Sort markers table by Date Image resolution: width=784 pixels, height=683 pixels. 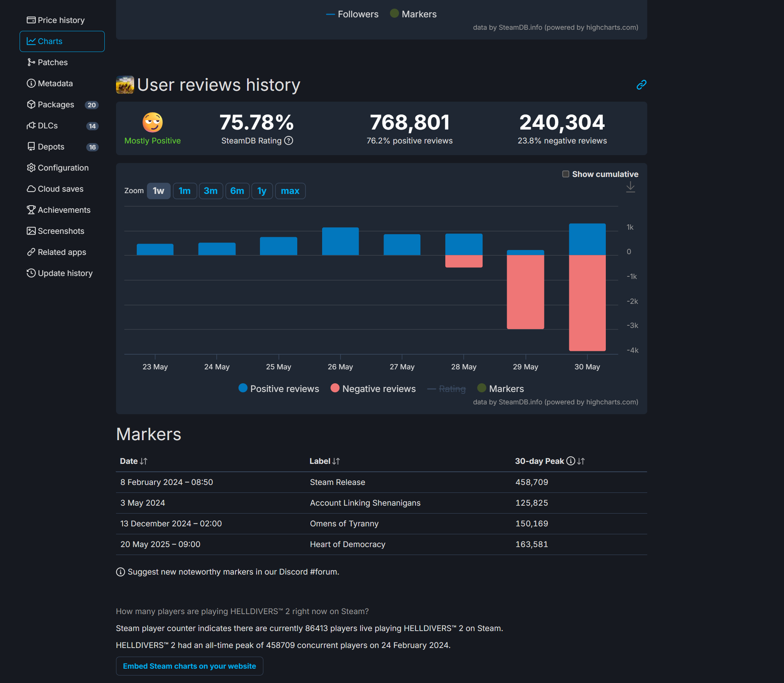click(x=133, y=461)
